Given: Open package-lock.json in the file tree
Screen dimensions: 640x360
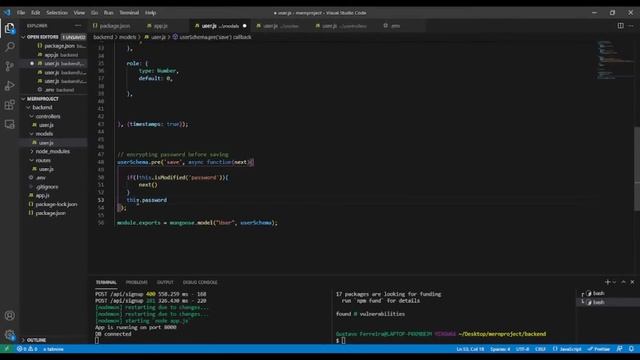Looking at the screenshot, I should (56, 204).
